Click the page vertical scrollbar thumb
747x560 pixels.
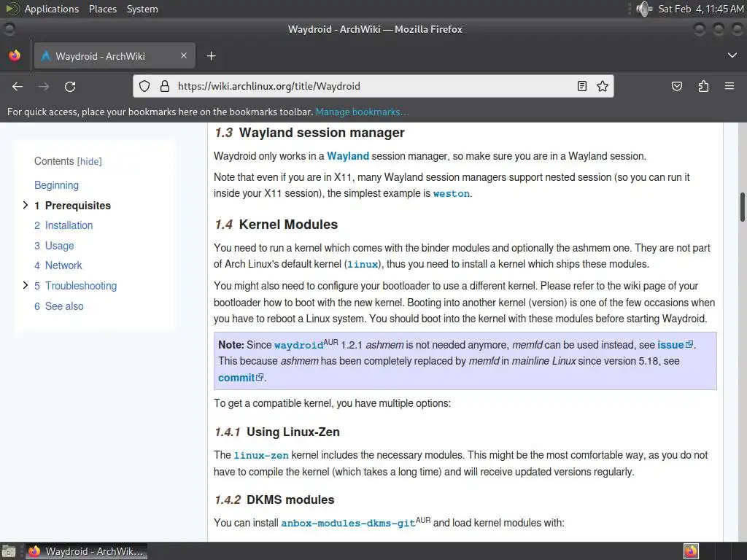pyautogui.click(x=742, y=206)
